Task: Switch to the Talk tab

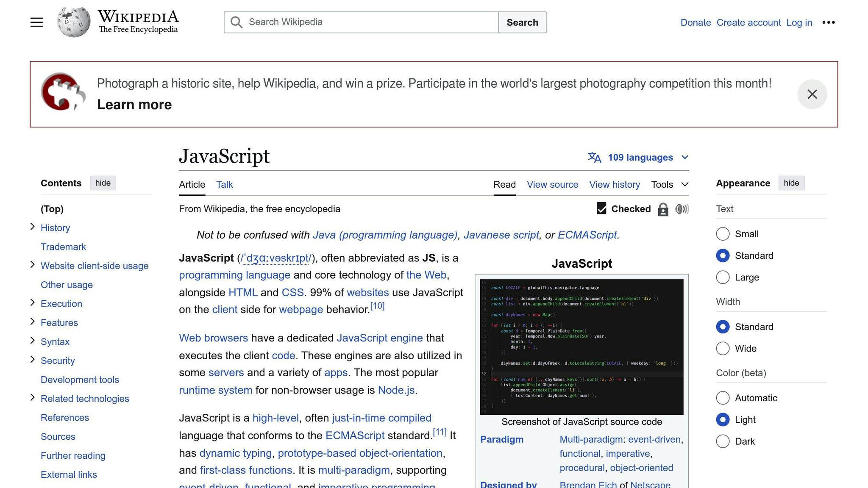Action: click(224, 184)
